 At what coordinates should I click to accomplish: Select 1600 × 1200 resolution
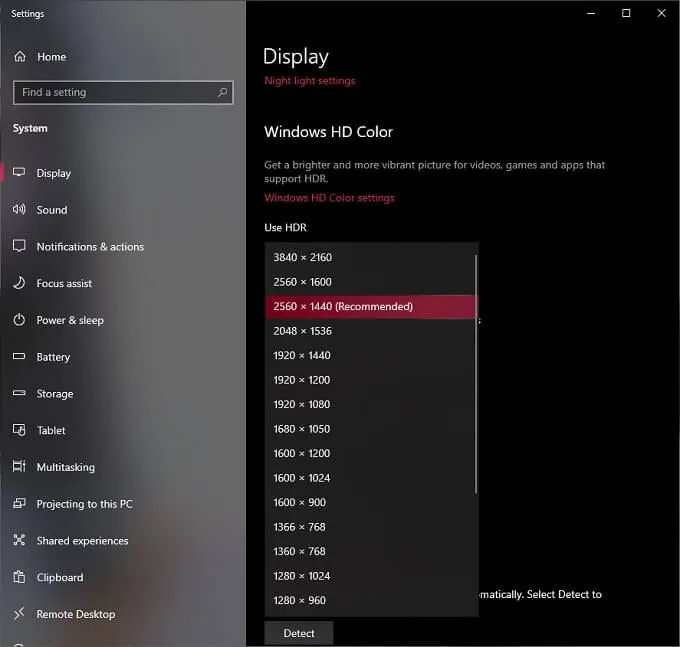(x=370, y=453)
